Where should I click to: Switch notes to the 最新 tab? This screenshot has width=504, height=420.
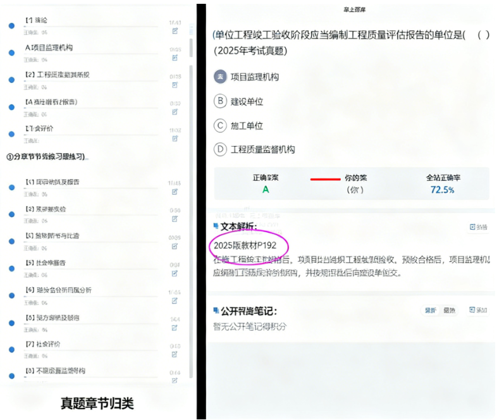pyautogui.click(x=431, y=311)
